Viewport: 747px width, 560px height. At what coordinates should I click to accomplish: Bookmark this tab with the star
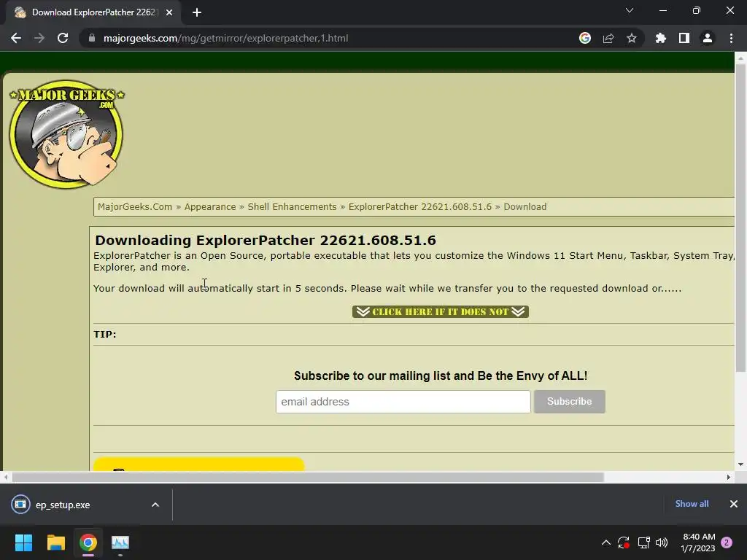(632, 38)
